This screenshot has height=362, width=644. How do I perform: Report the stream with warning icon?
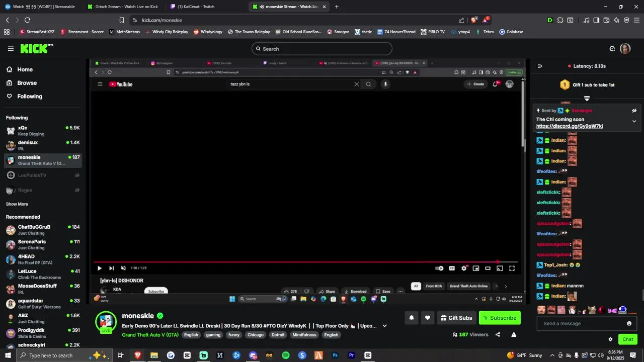point(514,334)
